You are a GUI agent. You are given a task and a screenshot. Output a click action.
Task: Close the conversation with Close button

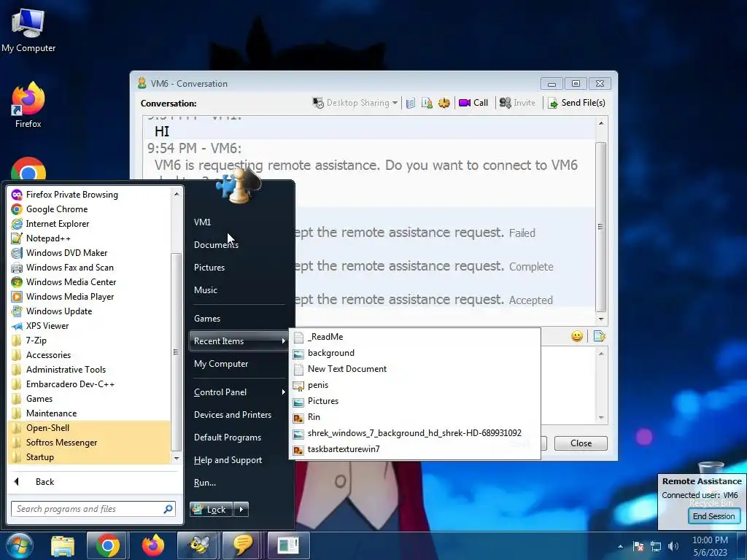coord(581,443)
